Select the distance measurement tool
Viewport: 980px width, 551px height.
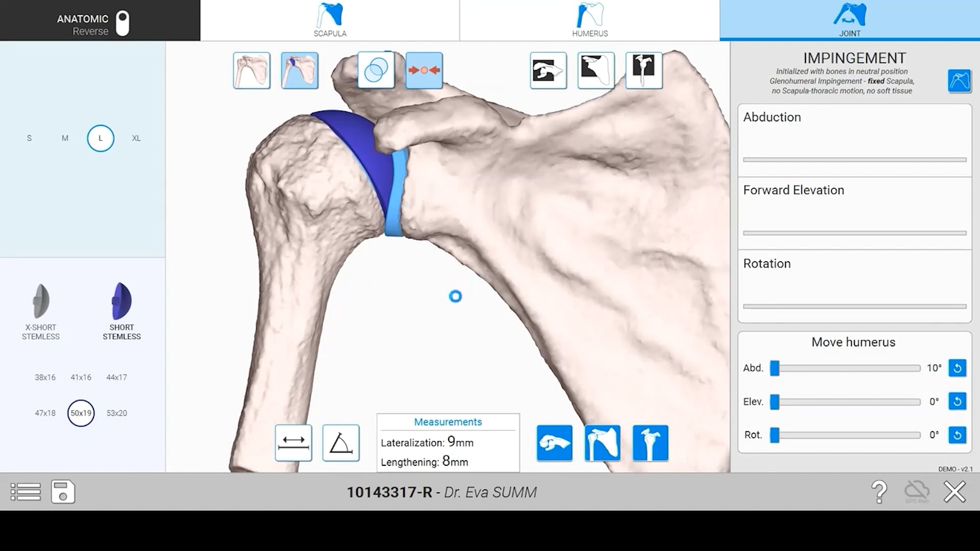click(x=293, y=443)
